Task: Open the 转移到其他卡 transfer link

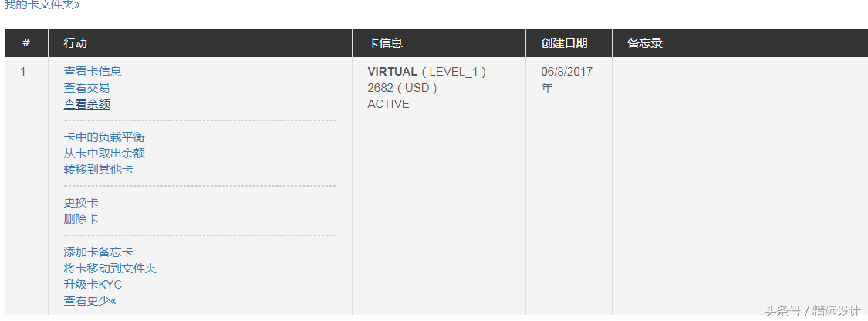Action: 98,170
